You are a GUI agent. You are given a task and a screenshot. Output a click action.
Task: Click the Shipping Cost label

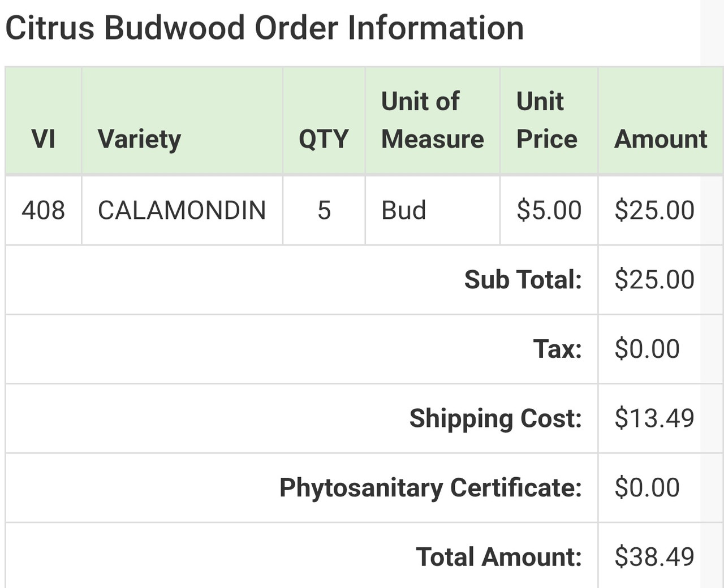[x=495, y=418]
